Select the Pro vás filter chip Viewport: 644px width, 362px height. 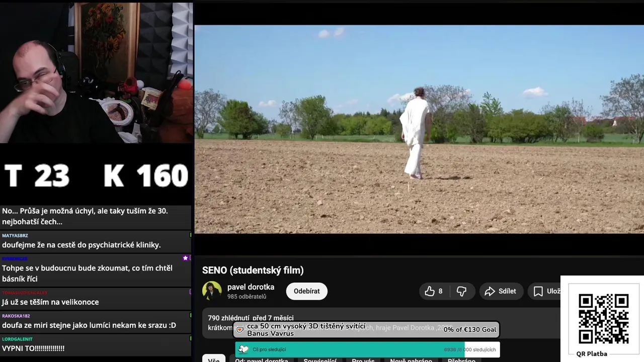point(363,360)
